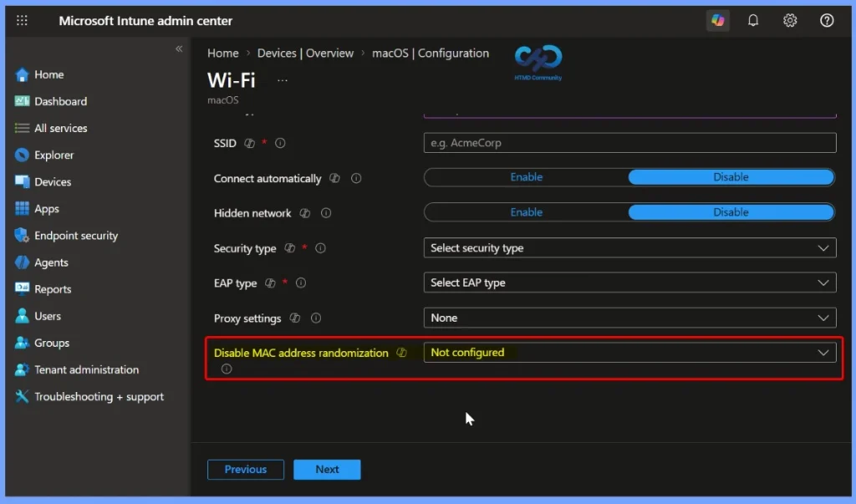Screen dimensions: 856x504
Task: Click Copilot icon beside Hidden network
Action: click(x=305, y=213)
